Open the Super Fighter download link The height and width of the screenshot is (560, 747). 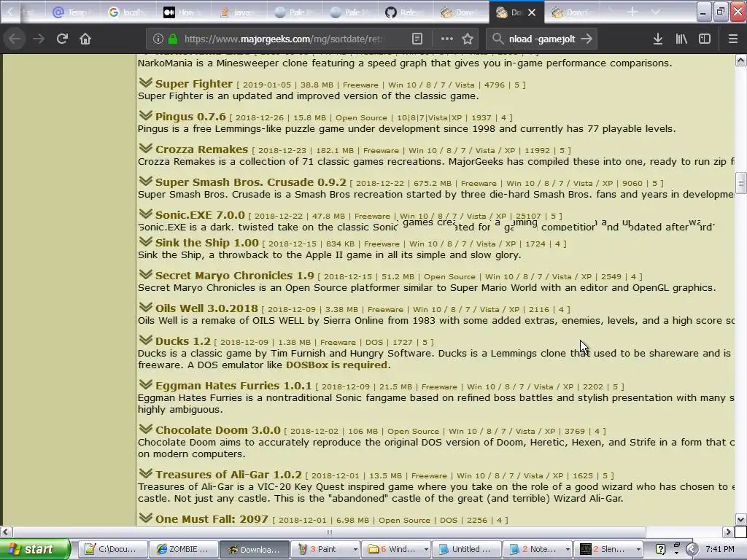coord(194,84)
